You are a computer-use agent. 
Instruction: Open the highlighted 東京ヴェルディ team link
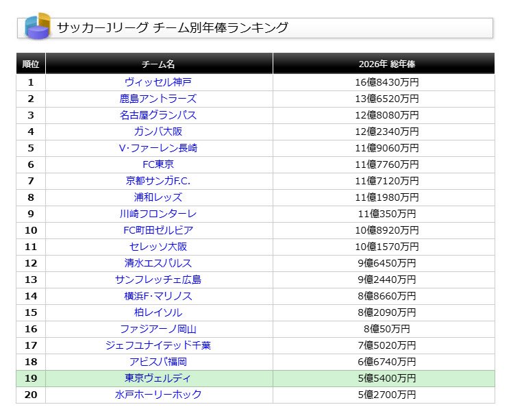coord(158,378)
